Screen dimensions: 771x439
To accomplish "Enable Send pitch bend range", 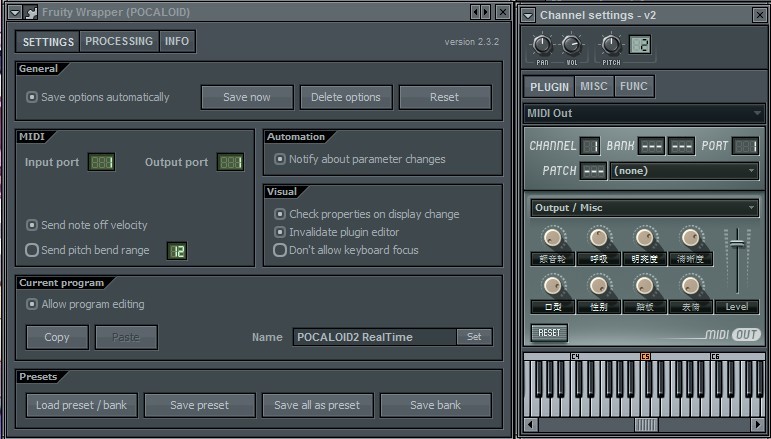I will [32, 250].
